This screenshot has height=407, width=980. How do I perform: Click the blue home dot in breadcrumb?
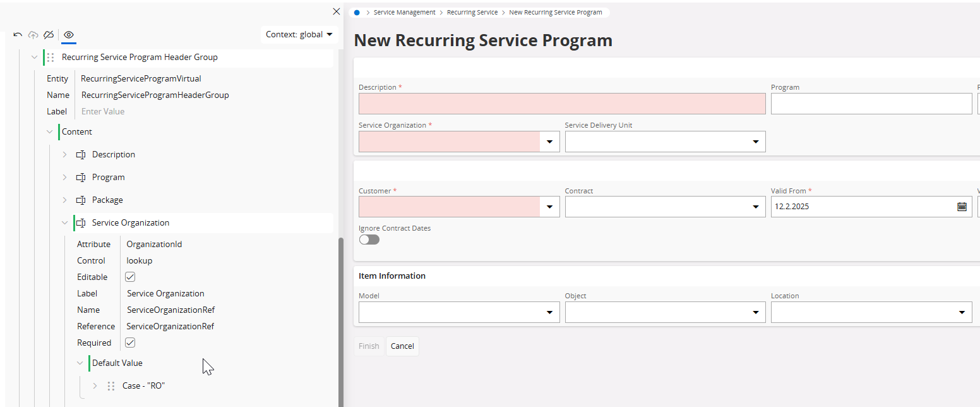tap(357, 12)
